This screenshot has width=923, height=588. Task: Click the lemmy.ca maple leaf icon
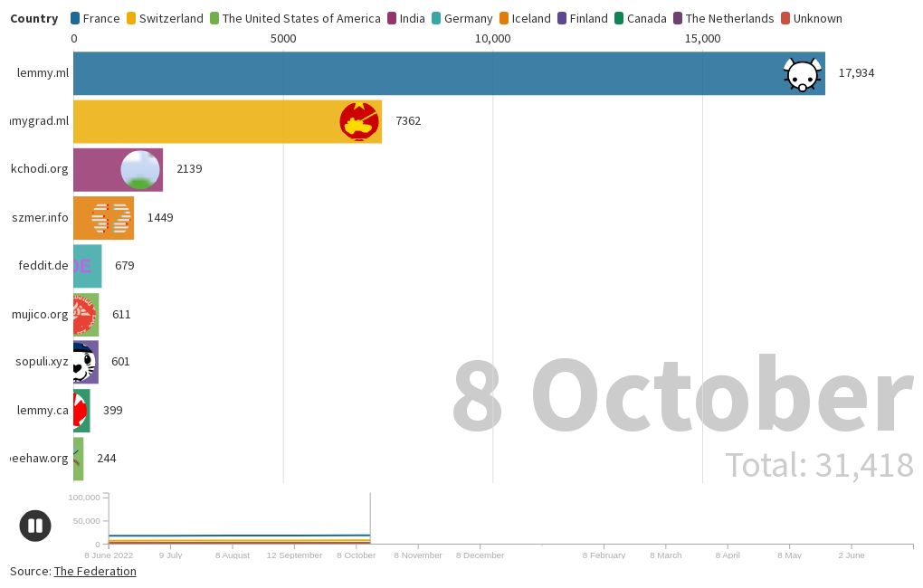(x=80, y=411)
